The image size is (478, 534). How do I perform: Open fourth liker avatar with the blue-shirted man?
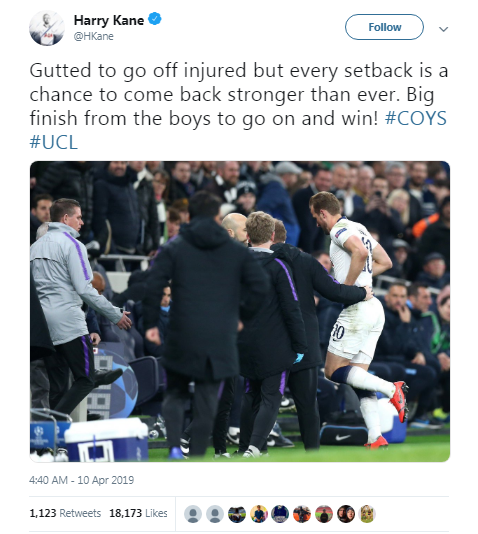[258, 514]
